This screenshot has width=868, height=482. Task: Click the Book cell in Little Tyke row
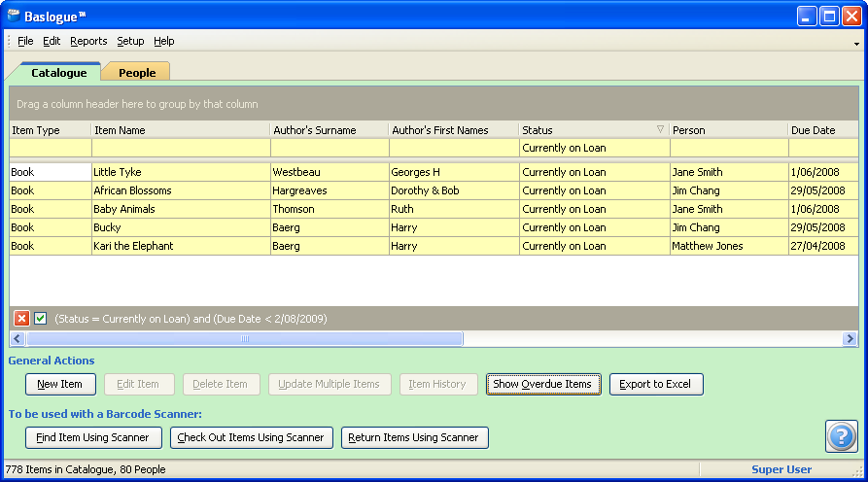coord(51,172)
